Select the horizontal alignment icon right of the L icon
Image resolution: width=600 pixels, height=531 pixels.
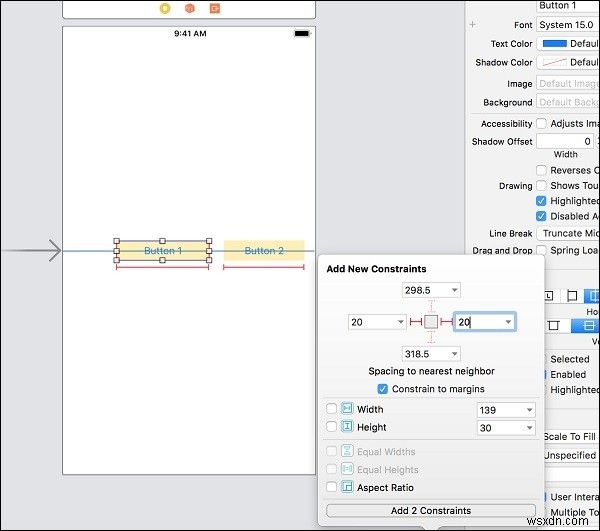[572, 296]
